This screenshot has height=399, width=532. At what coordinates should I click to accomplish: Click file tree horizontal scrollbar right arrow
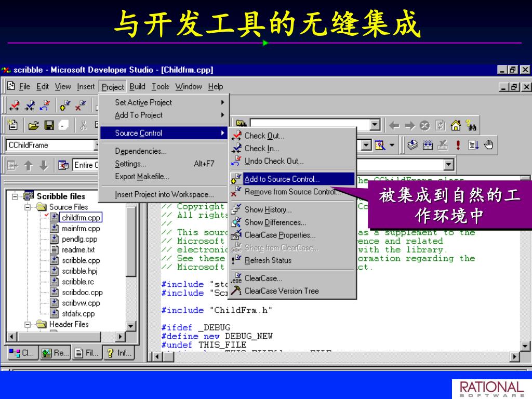120,337
